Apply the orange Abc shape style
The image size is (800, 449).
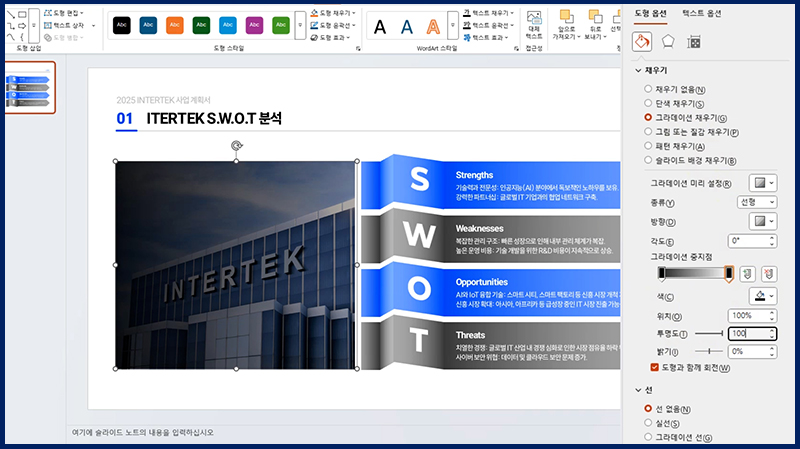click(x=174, y=25)
